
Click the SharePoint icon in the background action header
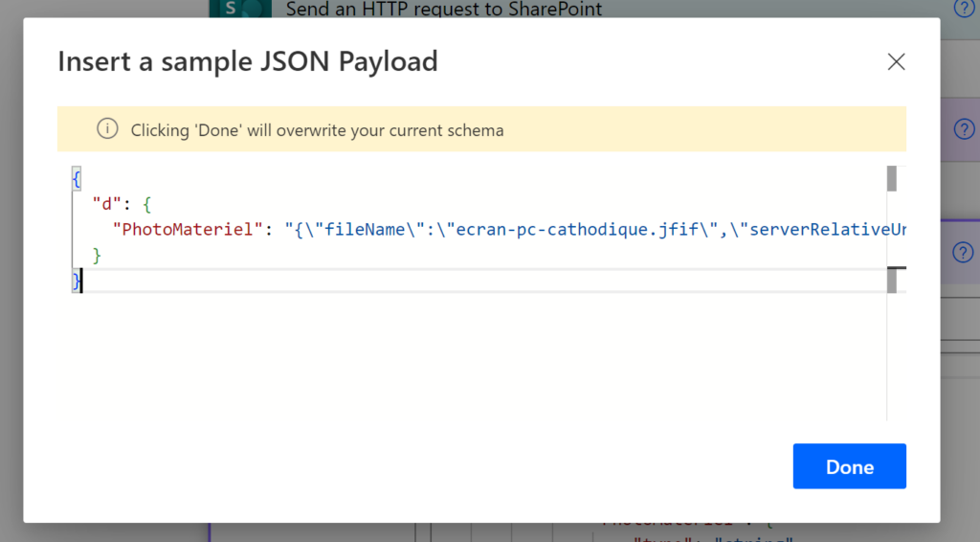[x=240, y=9]
